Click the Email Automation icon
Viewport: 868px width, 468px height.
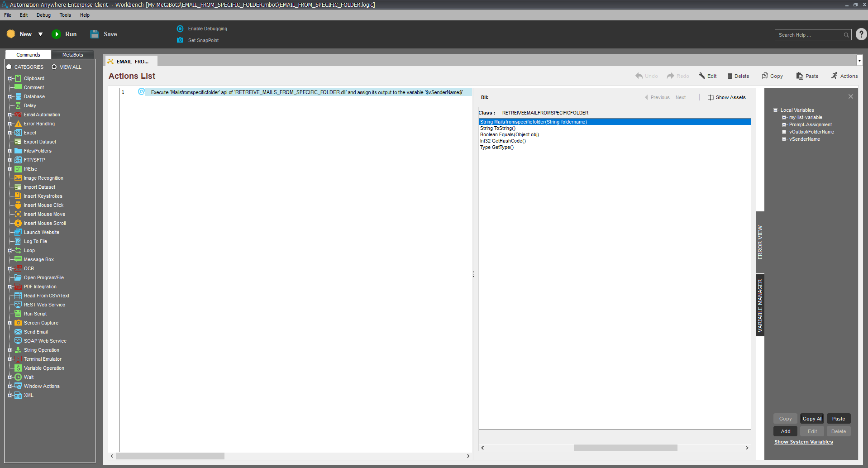pyautogui.click(x=18, y=115)
